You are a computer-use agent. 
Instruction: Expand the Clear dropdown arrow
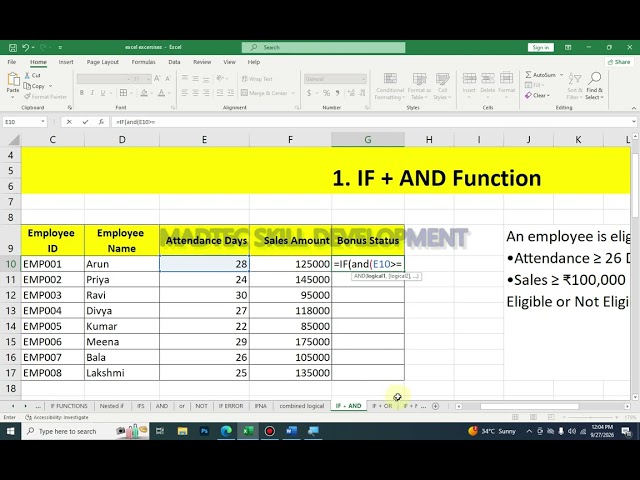pyautogui.click(x=549, y=95)
